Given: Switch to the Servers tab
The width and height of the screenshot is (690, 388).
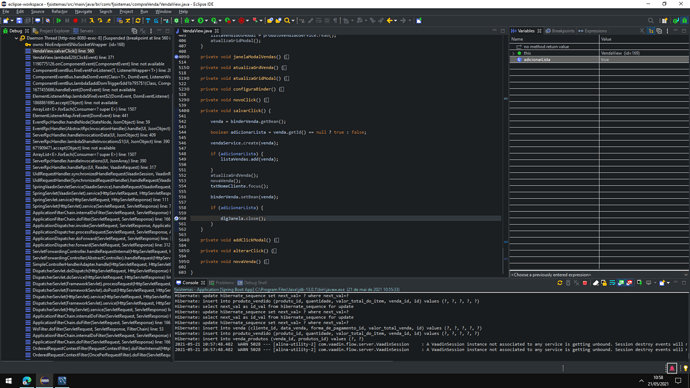Looking at the screenshot, I should [83, 31].
